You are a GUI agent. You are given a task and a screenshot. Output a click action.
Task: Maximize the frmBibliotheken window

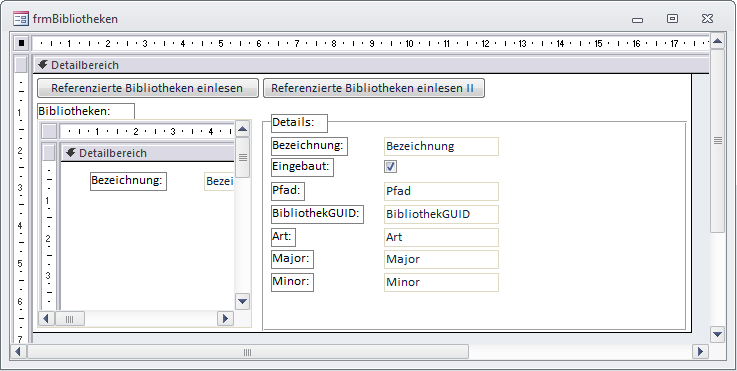[673, 19]
